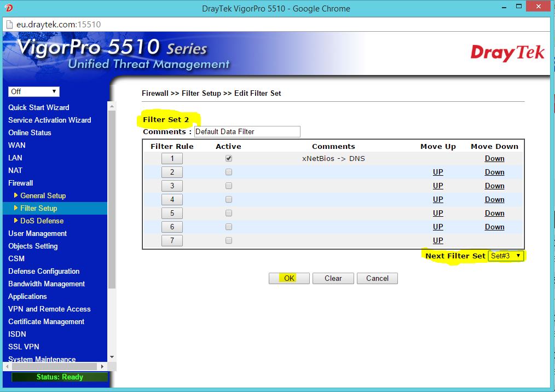Click the sidebar scroll-down arrow

click(112, 356)
